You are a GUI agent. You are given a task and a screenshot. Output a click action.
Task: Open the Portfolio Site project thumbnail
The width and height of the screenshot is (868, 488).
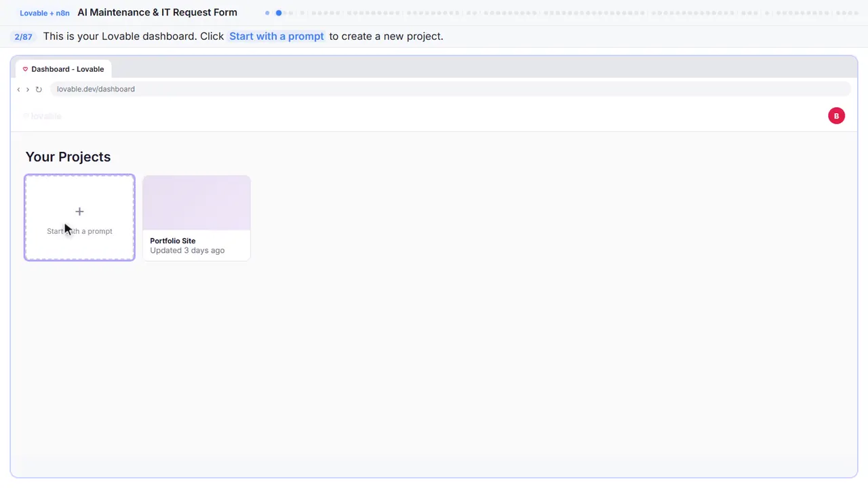point(197,203)
